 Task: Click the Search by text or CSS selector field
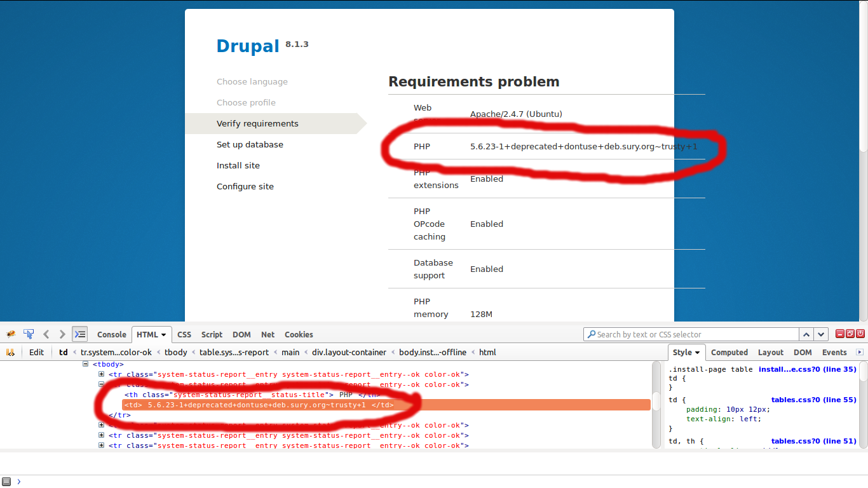click(x=691, y=334)
